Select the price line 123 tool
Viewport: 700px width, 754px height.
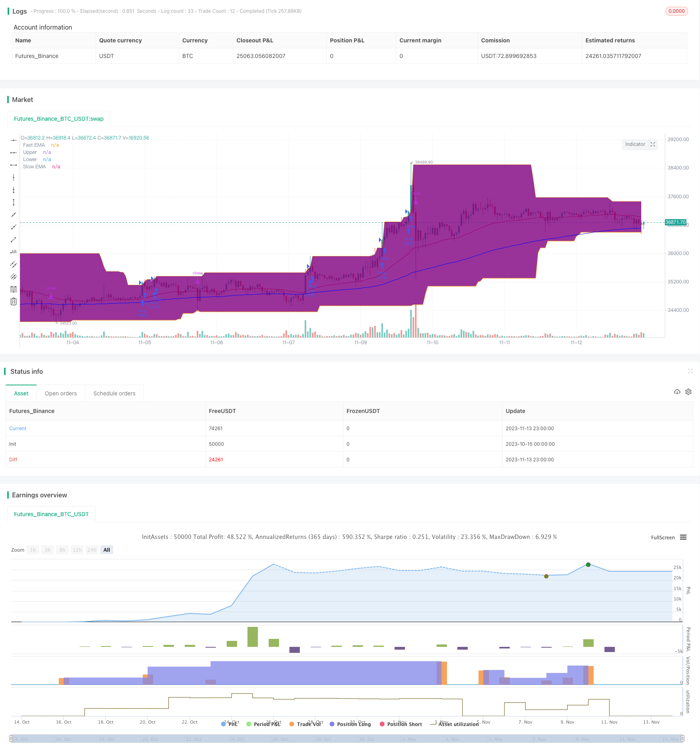(14, 252)
